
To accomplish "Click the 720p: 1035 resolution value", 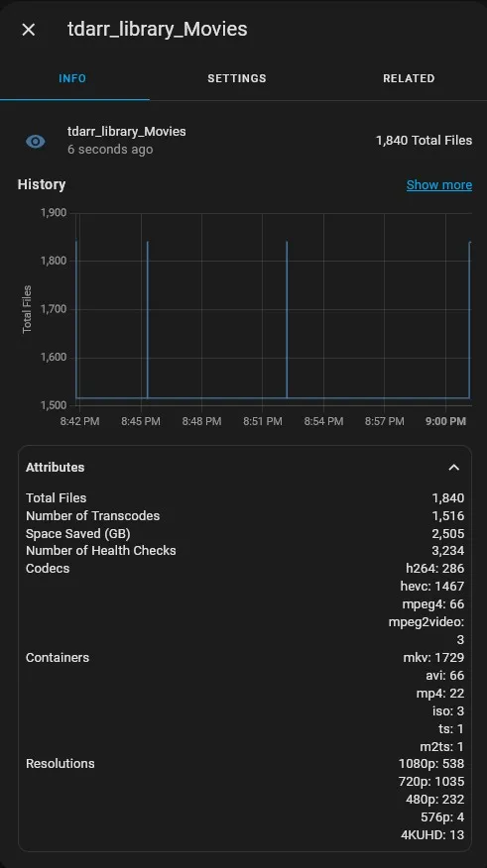I will tap(431, 781).
